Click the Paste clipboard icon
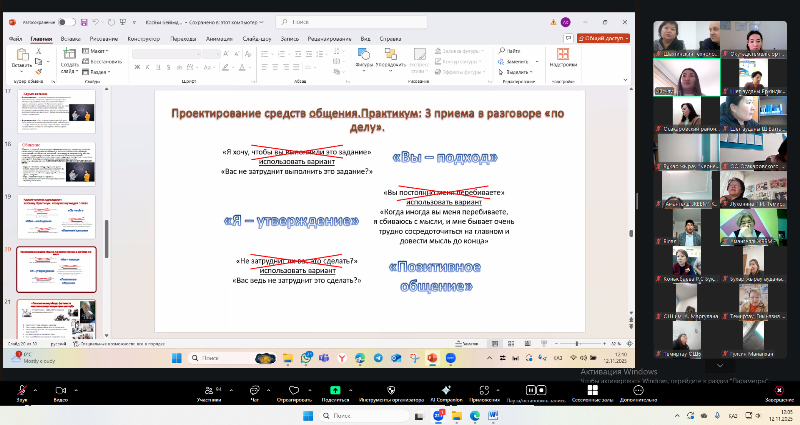 (x=21, y=55)
